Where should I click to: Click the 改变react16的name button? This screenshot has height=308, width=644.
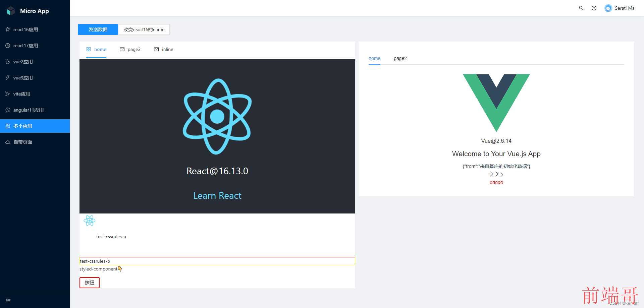pos(144,29)
